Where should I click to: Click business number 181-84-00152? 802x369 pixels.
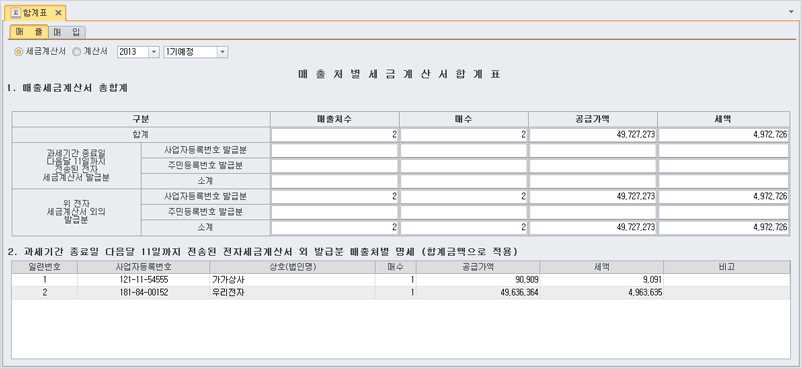coord(144,293)
